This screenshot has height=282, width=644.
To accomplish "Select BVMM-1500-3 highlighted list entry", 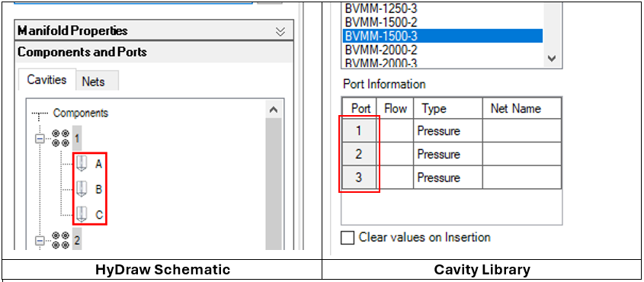I will [x=442, y=36].
